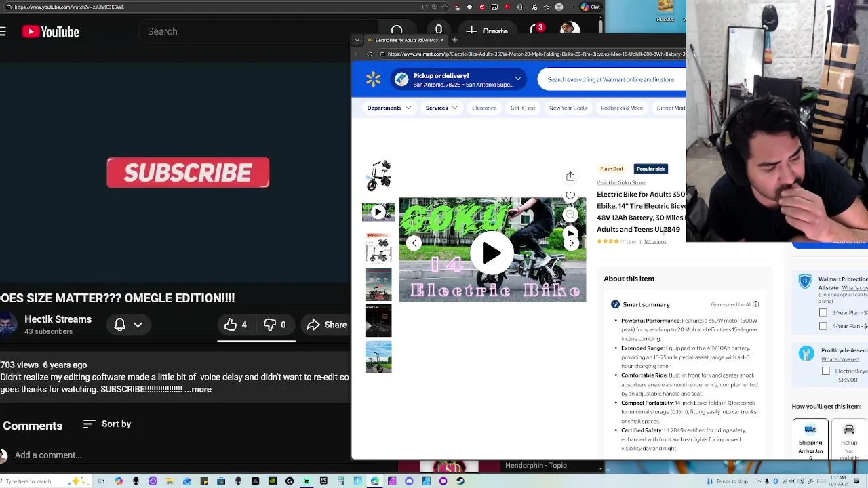
Task: Show next product image arrow
Action: tap(571, 243)
